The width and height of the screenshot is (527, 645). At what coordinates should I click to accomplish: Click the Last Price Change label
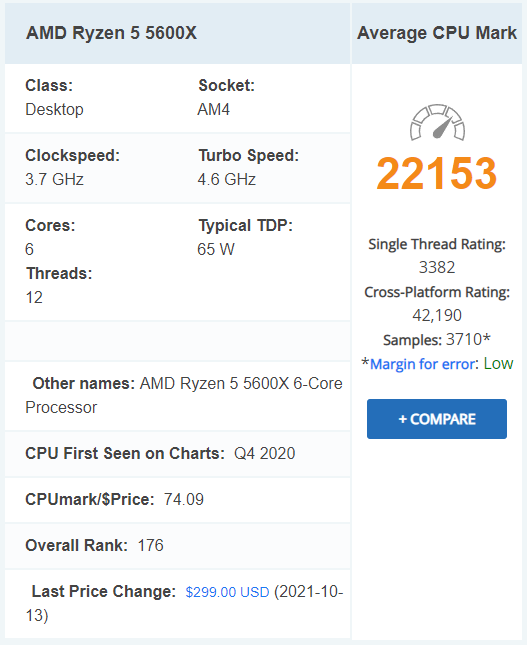[104, 592]
